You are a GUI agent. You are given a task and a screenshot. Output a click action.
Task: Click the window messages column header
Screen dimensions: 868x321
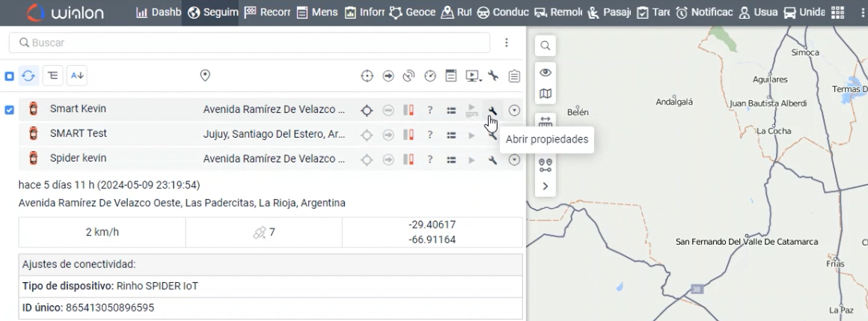451,76
